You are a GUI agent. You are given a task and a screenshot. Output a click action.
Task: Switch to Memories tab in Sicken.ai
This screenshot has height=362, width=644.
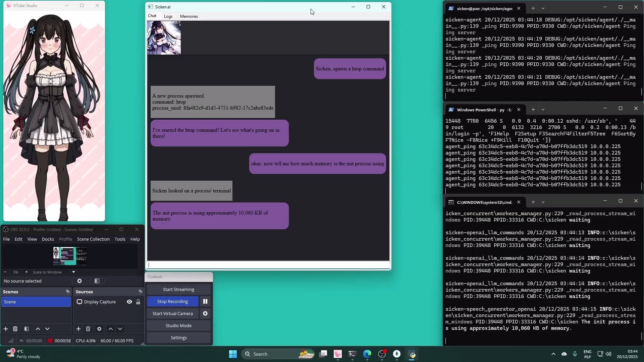tap(189, 16)
